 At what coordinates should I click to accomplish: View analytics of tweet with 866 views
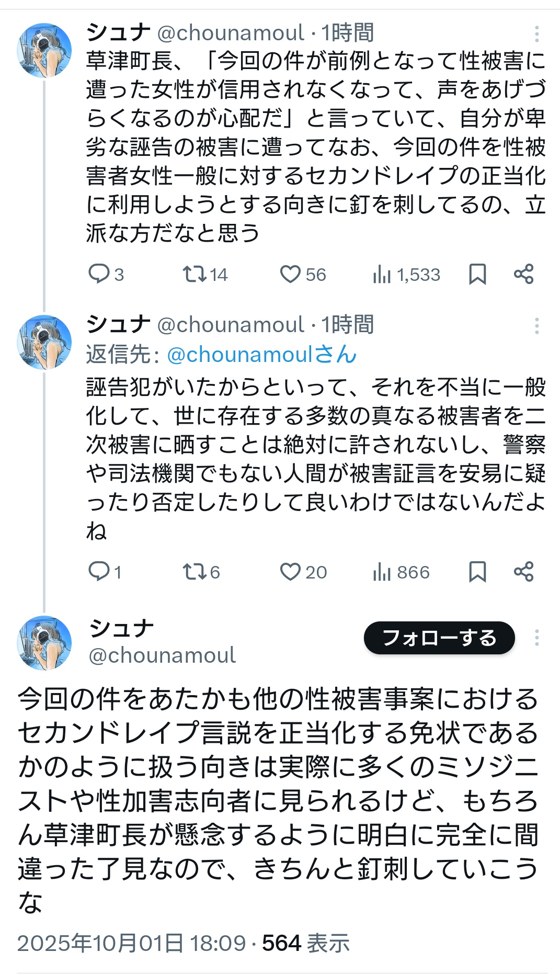pos(382,571)
